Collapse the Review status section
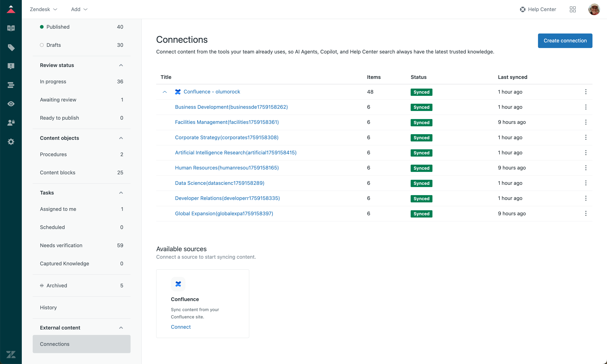Viewport: 607px width, 364px height. (x=121, y=65)
